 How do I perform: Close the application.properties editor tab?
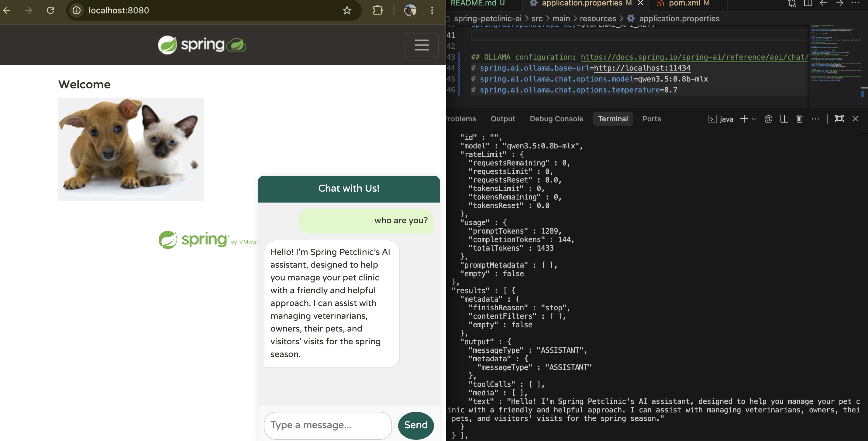[641, 3]
